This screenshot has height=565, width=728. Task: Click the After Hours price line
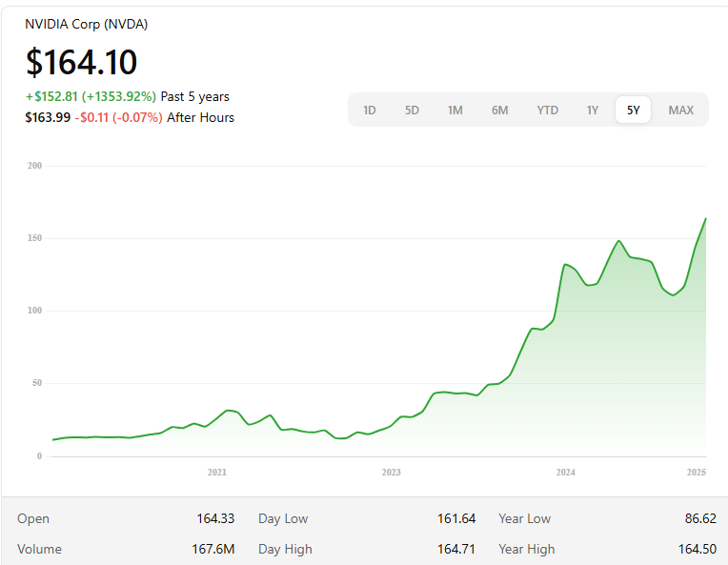(x=130, y=117)
